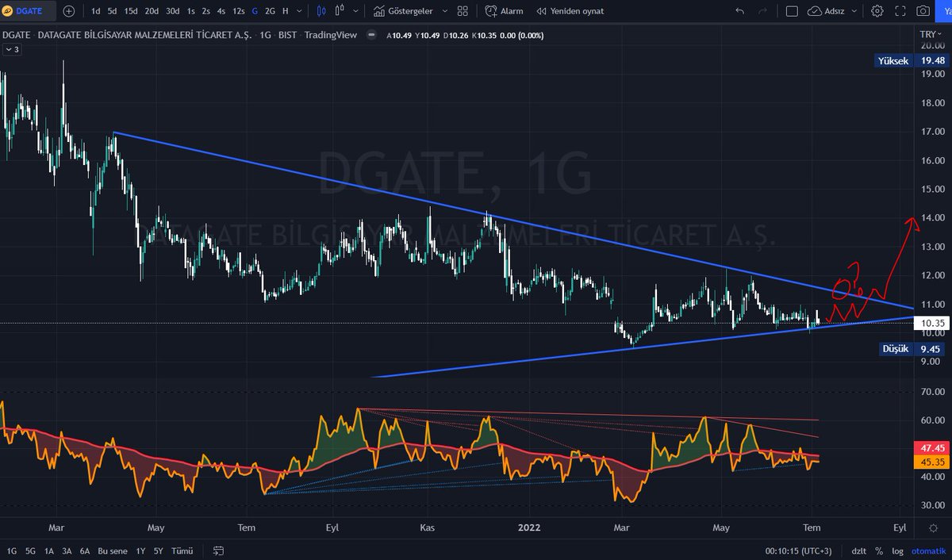
Task: Click the BIST exchange label in legend
Action: [x=286, y=34]
